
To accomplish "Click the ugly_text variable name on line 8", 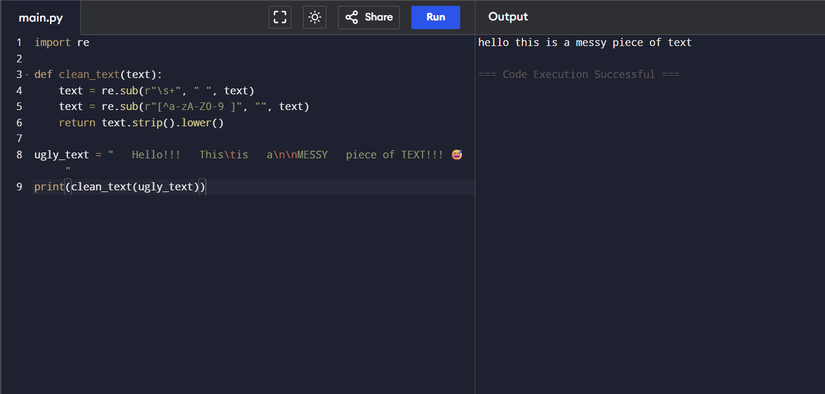I will (62, 155).
